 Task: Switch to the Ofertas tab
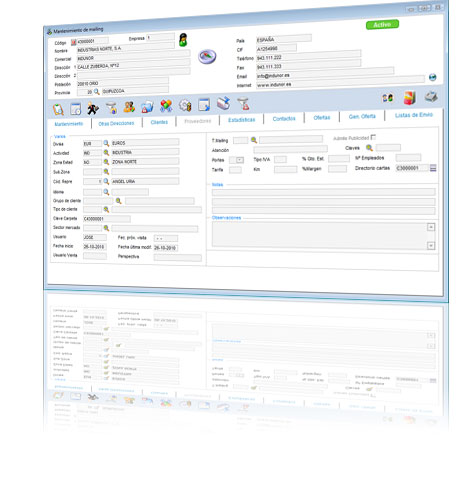tap(322, 117)
